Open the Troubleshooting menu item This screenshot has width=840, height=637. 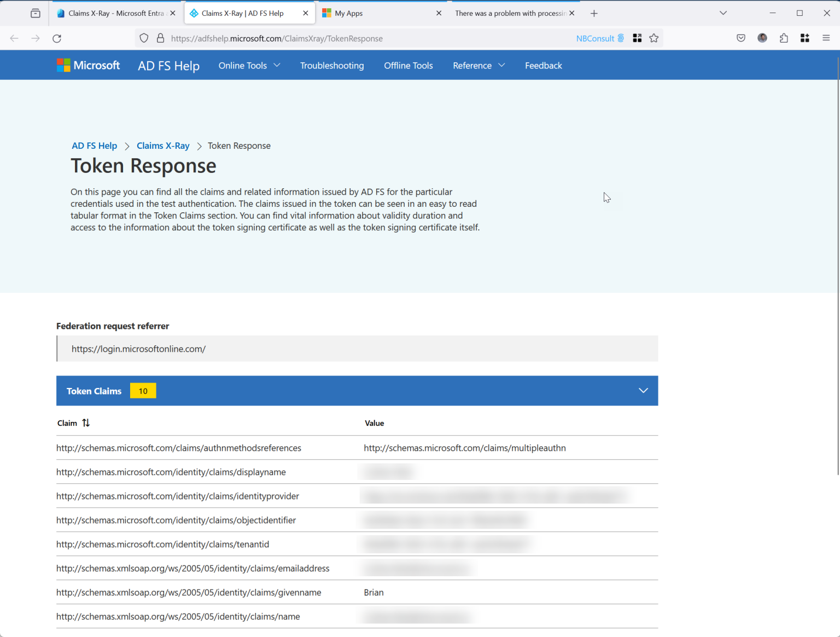coord(331,65)
